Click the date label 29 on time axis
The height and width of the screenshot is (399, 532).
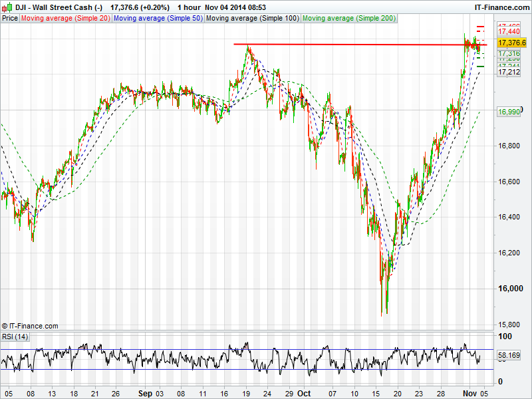289,394
